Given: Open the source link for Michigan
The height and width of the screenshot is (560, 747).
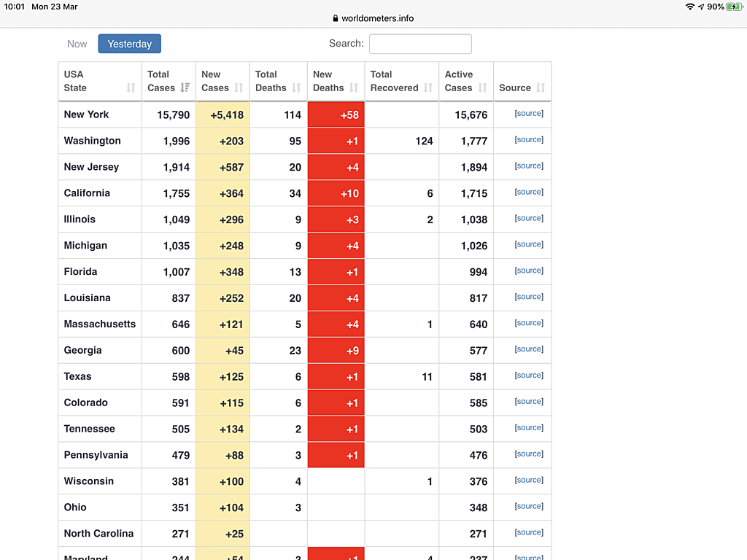Looking at the screenshot, I should 529,244.
